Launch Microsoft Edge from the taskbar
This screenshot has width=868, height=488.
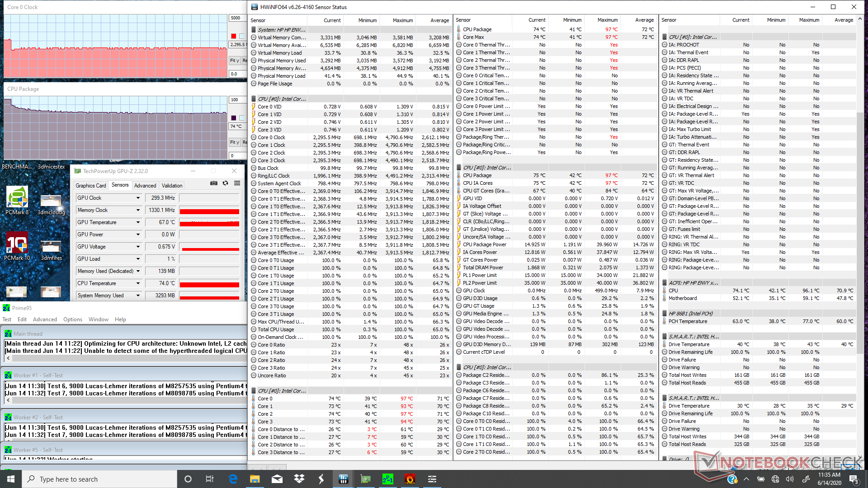(233, 479)
